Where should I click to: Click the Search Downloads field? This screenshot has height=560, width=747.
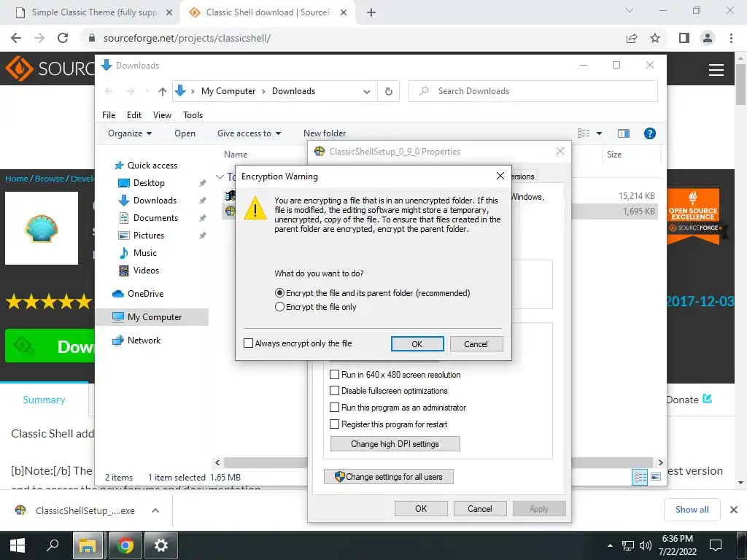coord(533,91)
